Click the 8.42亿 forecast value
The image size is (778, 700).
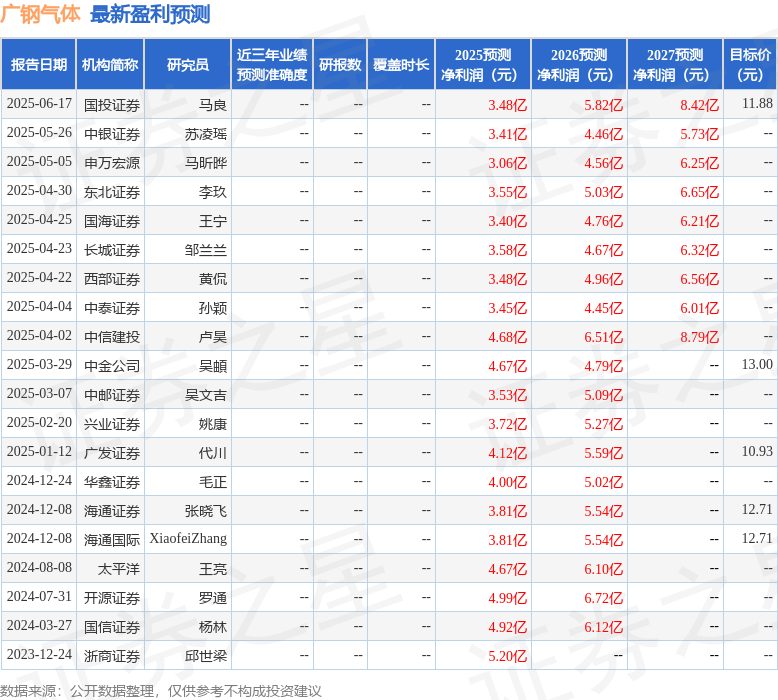[x=699, y=105]
